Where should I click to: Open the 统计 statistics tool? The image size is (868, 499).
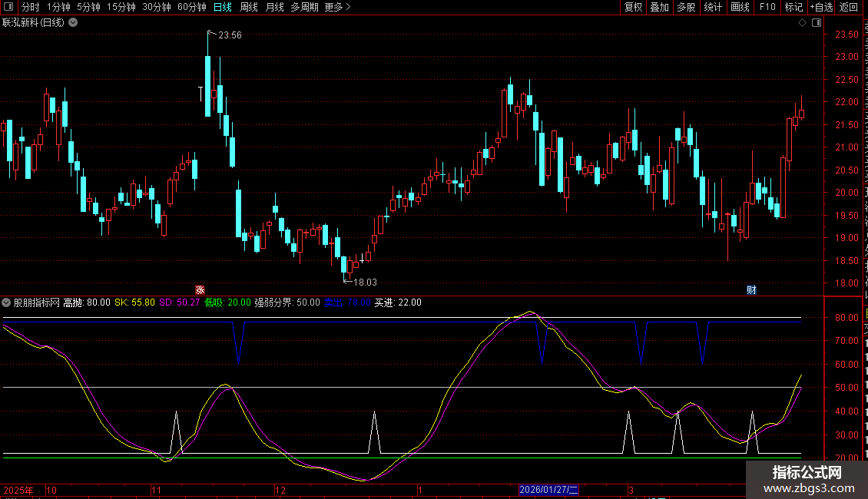(713, 7)
